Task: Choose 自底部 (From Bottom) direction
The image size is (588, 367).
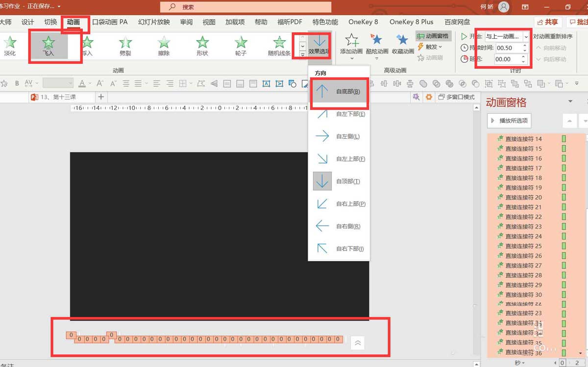Action: click(x=339, y=92)
